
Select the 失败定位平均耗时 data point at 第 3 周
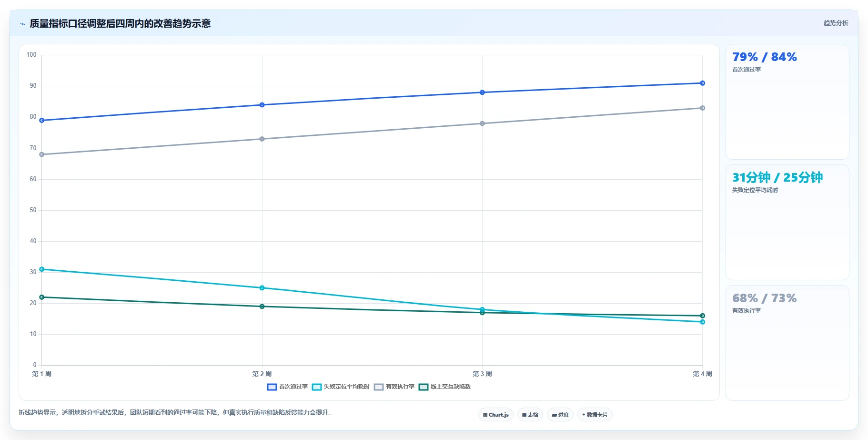click(482, 309)
